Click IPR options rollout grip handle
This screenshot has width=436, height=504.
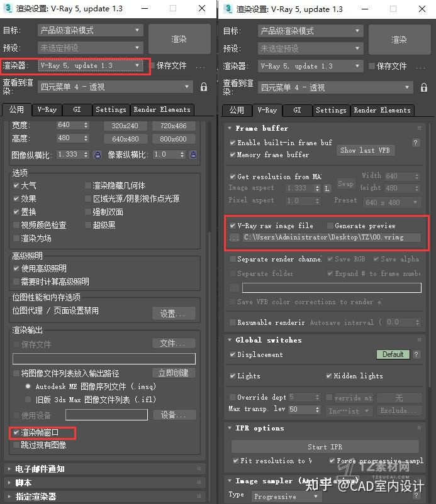(x=419, y=428)
